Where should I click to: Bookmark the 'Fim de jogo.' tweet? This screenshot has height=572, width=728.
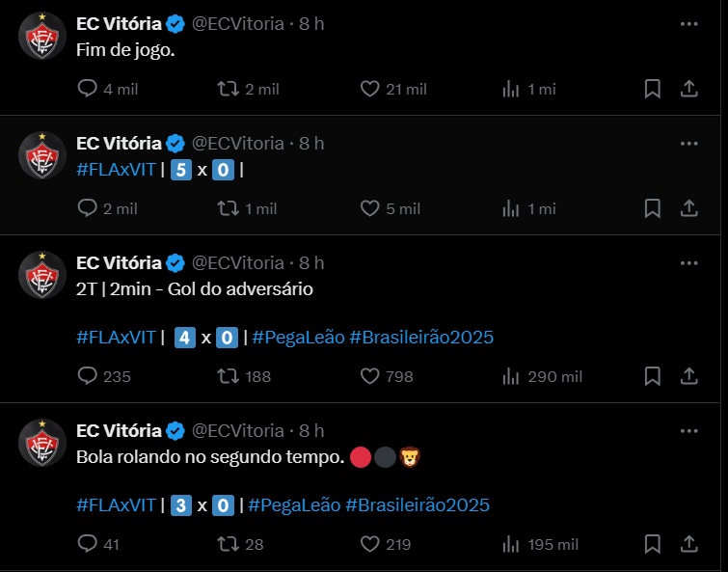point(653,89)
